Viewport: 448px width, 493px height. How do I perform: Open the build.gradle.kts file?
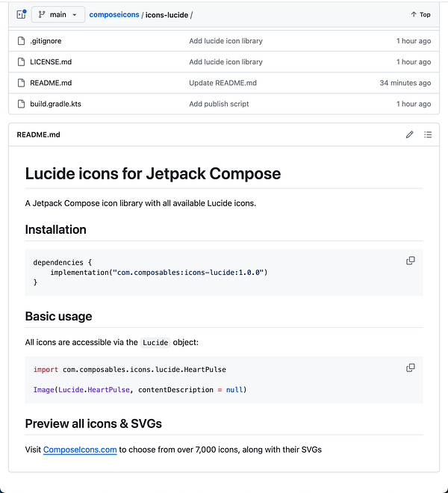[x=56, y=104]
